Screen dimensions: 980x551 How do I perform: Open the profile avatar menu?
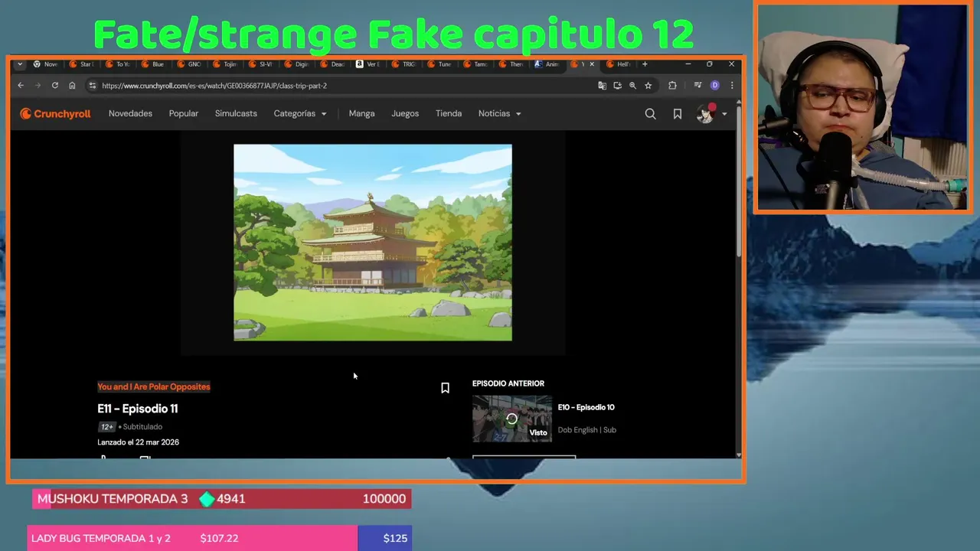pyautogui.click(x=711, y=114)
